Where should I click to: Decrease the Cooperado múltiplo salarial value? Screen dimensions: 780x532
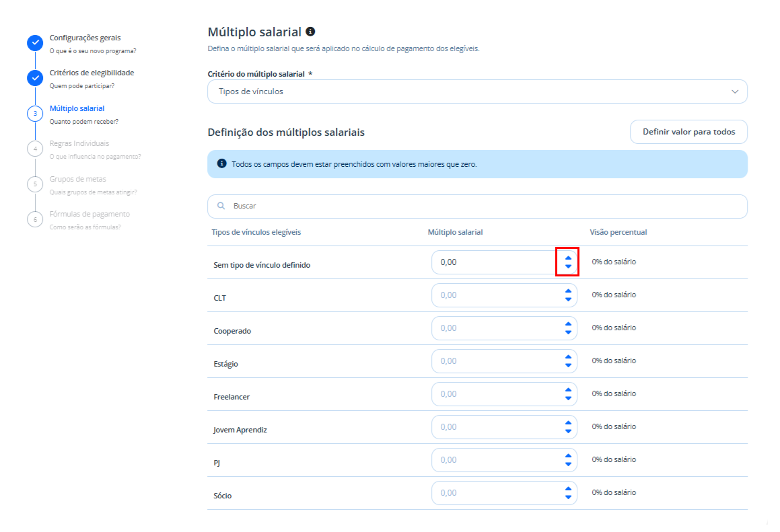click(568, 332)
